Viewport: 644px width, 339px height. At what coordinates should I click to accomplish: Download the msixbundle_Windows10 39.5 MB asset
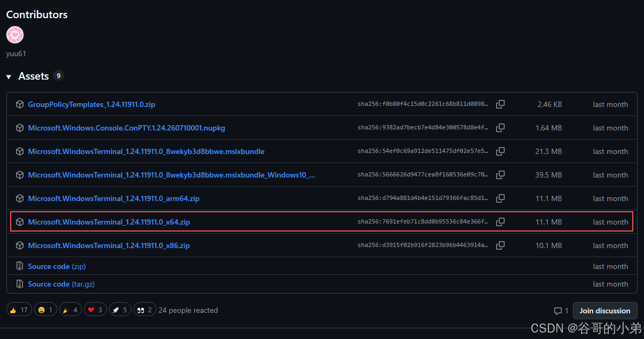click(x=171, y=175)
